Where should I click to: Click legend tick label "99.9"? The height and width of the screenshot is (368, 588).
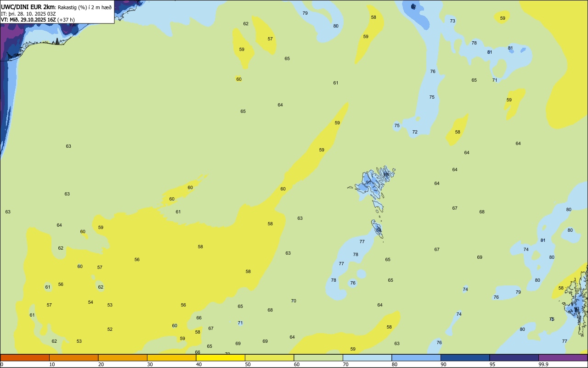(x=543, y=364)
